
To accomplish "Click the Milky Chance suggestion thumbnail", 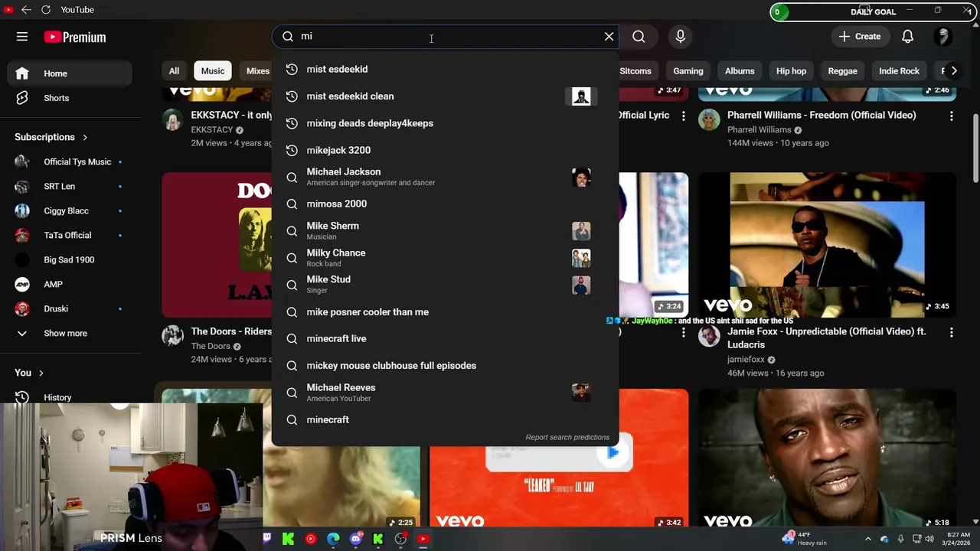I will pyautogui.click(x=581, y=258).
